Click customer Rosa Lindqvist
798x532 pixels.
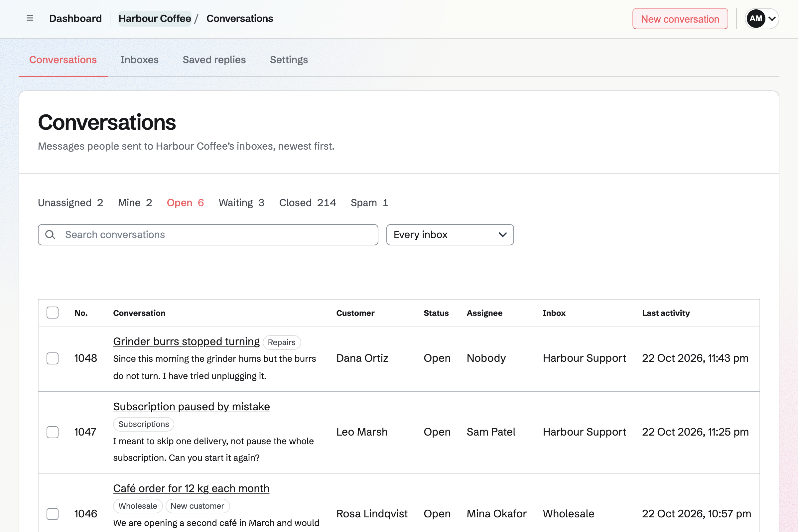(372, 513)
